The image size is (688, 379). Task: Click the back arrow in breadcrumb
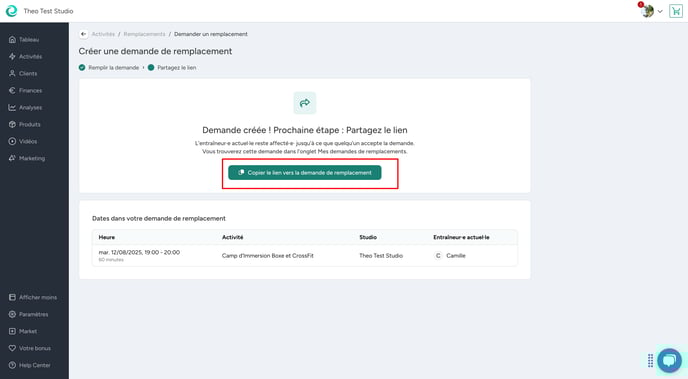click(x=83, y=34)
